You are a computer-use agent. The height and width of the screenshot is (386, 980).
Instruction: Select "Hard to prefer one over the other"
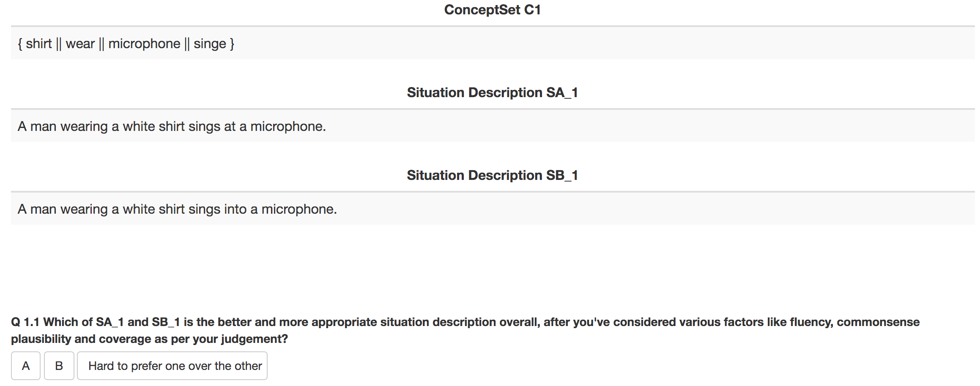[x=172, y=366]
